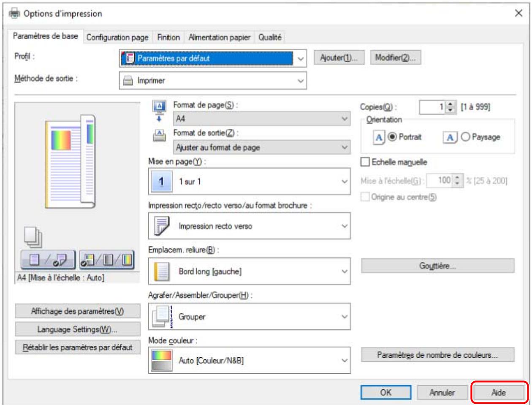Switch to the Configuration page tab

coord(117,37)
